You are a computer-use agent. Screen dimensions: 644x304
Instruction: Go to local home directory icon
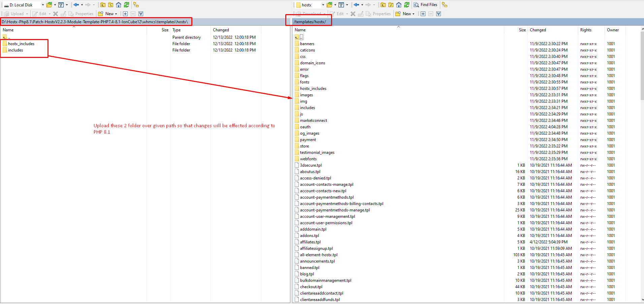(x=119, y=5)
